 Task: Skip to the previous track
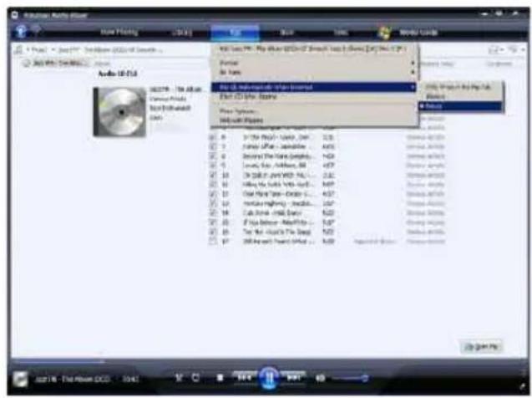(x=244, y=378)
